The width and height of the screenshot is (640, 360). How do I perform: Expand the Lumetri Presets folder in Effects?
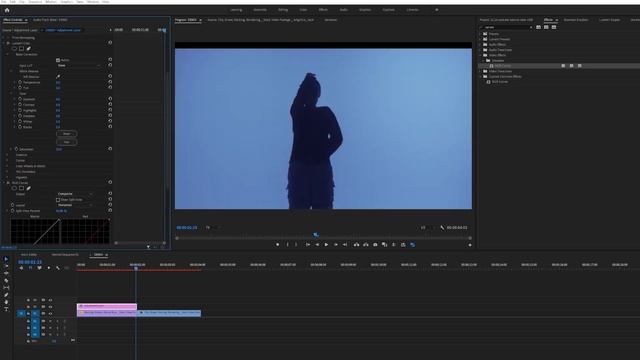pos(480,39)
